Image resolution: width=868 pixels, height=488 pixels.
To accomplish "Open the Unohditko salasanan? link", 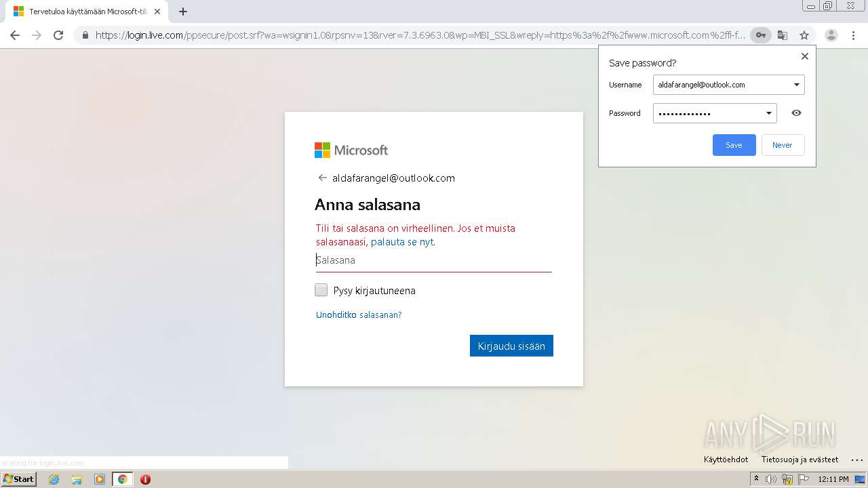I will pyautogui.click(x=359, y=314).
